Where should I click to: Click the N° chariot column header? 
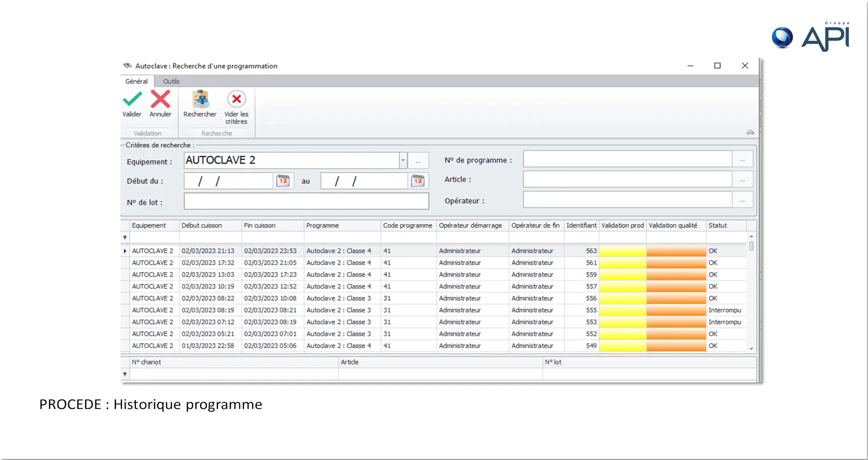point(234,362)
